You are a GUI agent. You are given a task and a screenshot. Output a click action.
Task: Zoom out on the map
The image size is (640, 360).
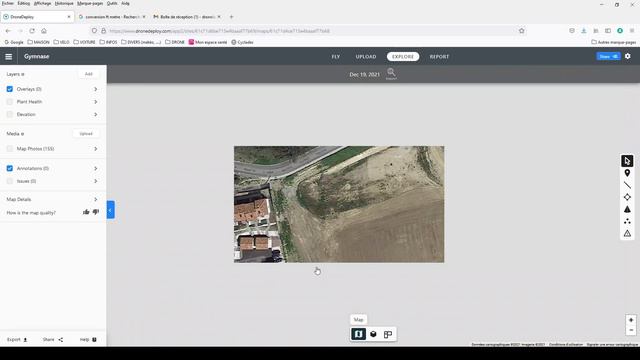coord(631,330)
